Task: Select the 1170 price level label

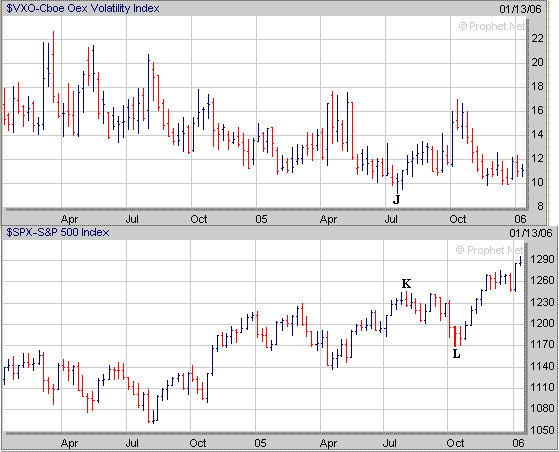Action: point(542,344)
